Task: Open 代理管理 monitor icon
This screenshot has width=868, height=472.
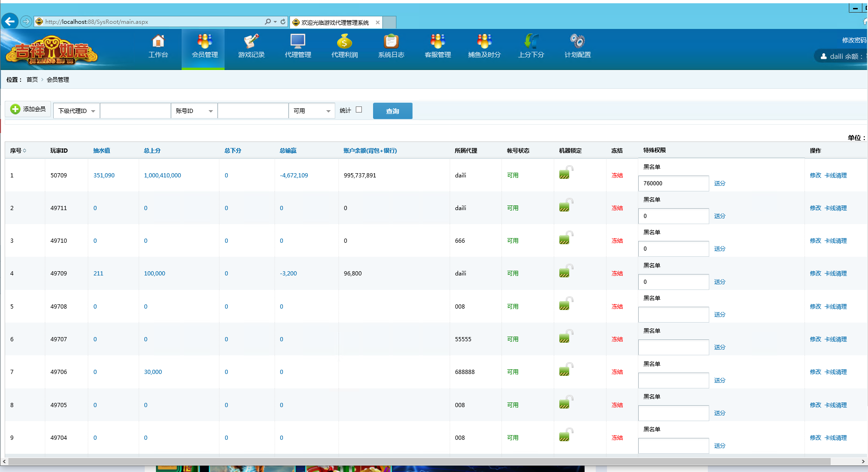Action: click(x=298, y=42)
